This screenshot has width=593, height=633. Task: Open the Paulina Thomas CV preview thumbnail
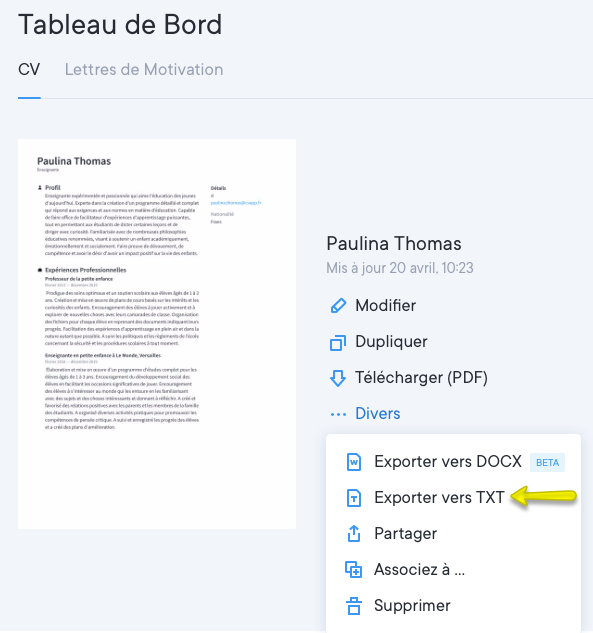[157, 334]
